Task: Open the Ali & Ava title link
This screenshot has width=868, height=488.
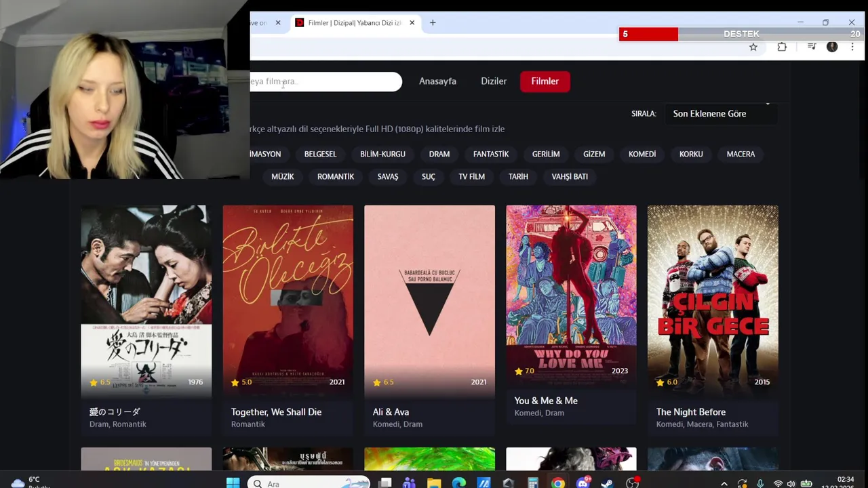Action: tap(391, 412)
